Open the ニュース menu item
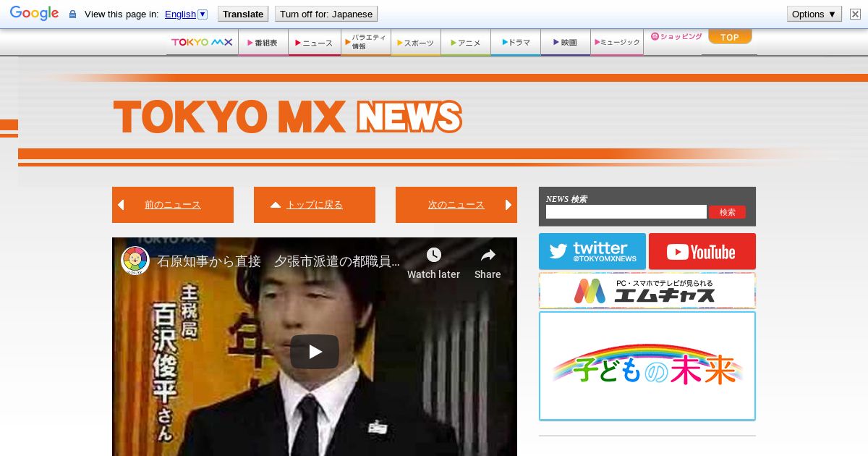The image size is (868, 456). point(314,43)
